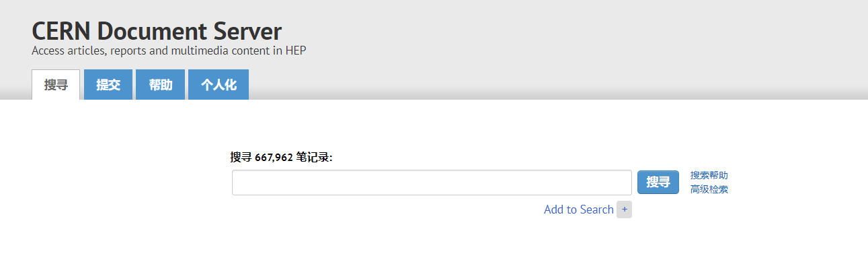Screen dimensions: 868x260
Task: Focus the main search text box
Action: tap(432, 183)
